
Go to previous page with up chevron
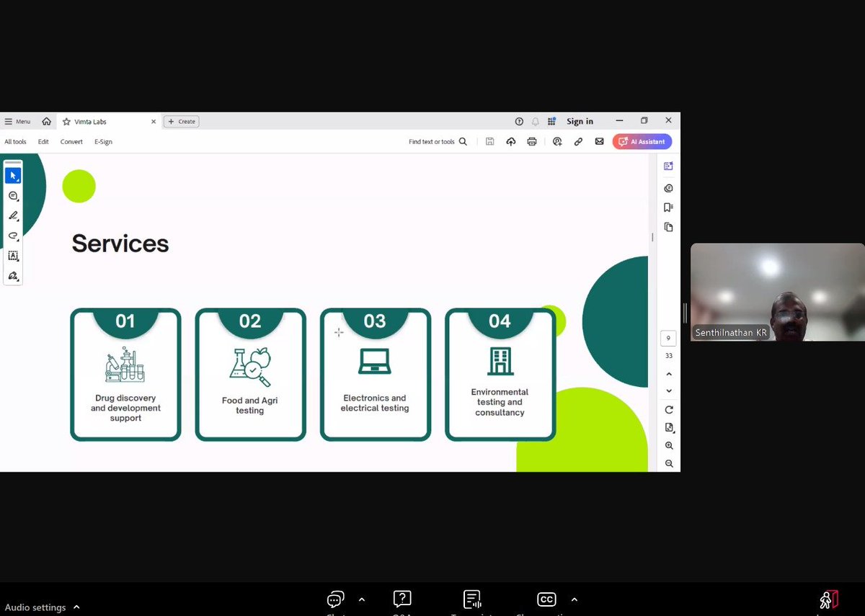(669, 375)
